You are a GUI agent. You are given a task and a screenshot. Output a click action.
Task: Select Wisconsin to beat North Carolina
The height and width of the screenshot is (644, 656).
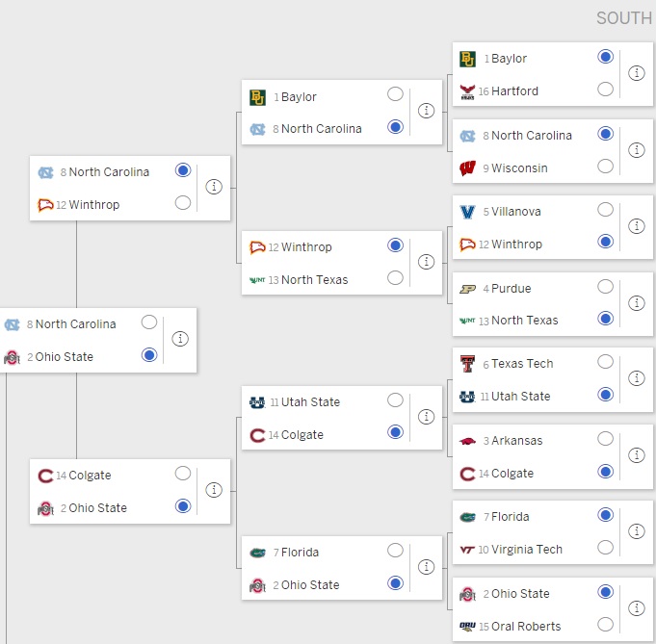pos(605,166)
